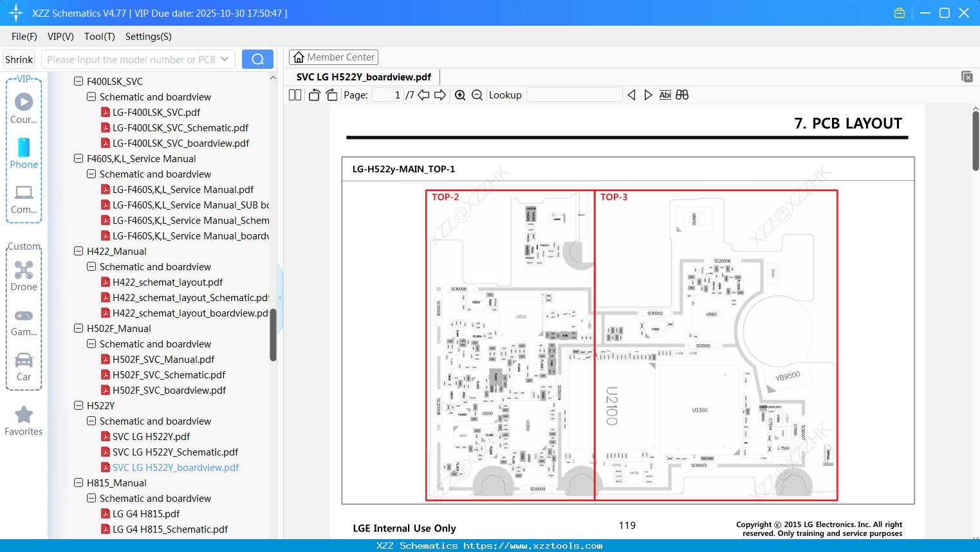Open the Phone schematics section
The image size is (980, 552).
point(23,154)
